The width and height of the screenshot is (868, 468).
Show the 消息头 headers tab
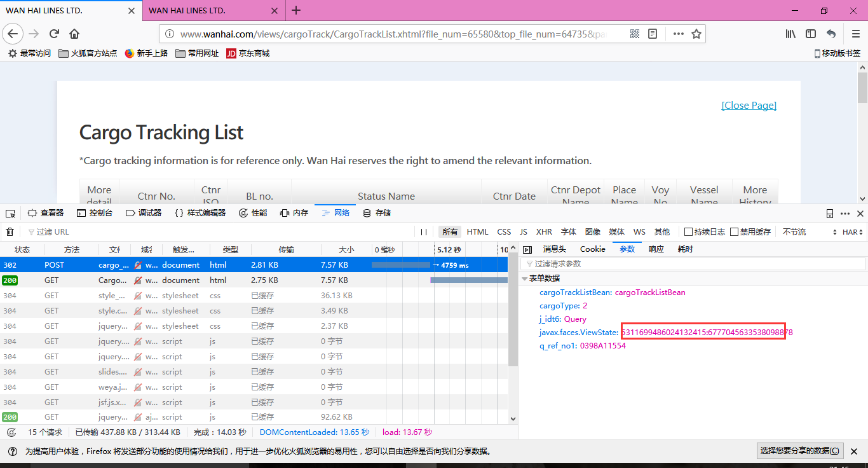pos(555,249)
